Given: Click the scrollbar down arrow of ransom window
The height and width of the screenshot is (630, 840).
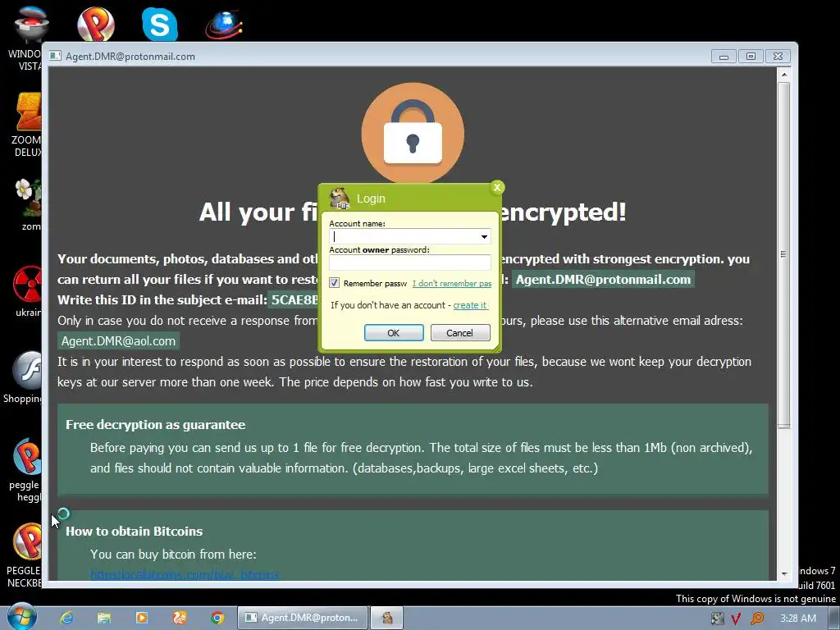Looking at the screenshot, I should (783, 573).
